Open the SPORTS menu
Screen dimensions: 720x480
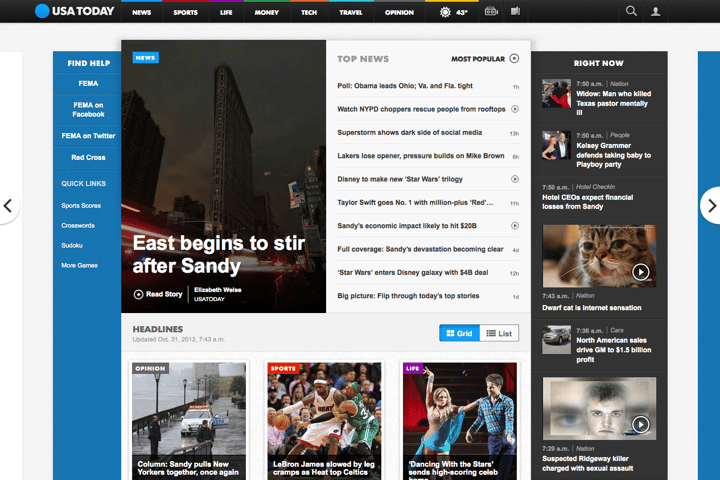186,12
